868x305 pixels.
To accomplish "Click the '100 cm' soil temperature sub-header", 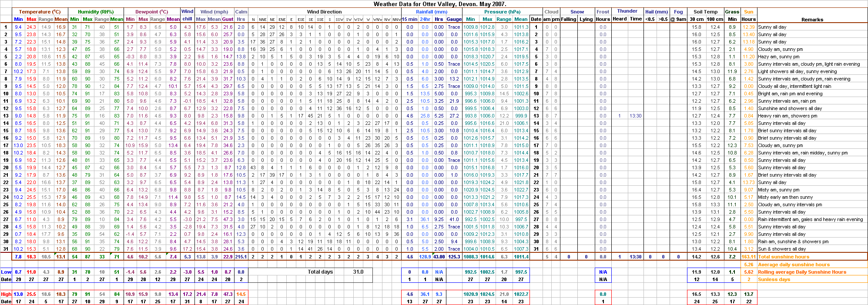I will (715, 19).
